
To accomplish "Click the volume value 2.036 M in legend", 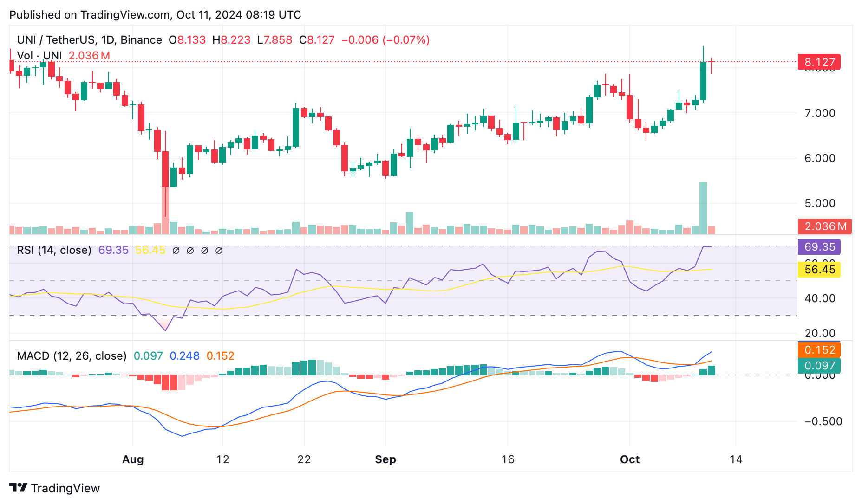I will point(89,56).
